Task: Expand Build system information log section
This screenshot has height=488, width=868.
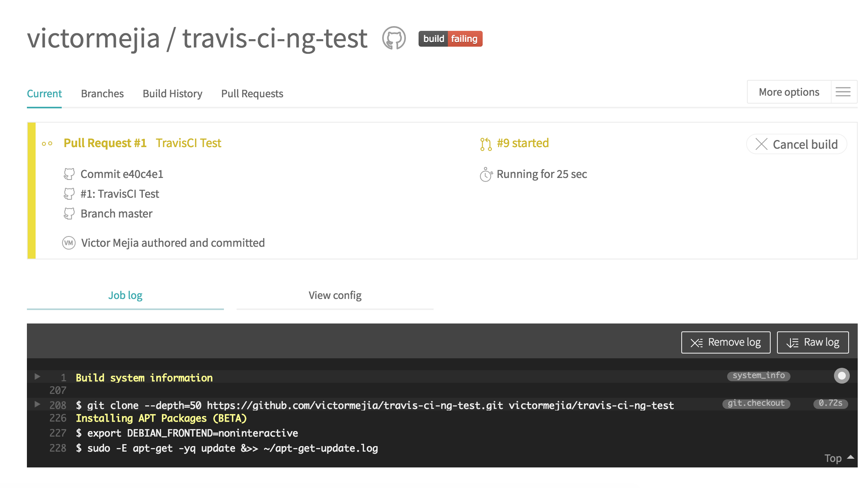Action: click(x=38, y=376)
